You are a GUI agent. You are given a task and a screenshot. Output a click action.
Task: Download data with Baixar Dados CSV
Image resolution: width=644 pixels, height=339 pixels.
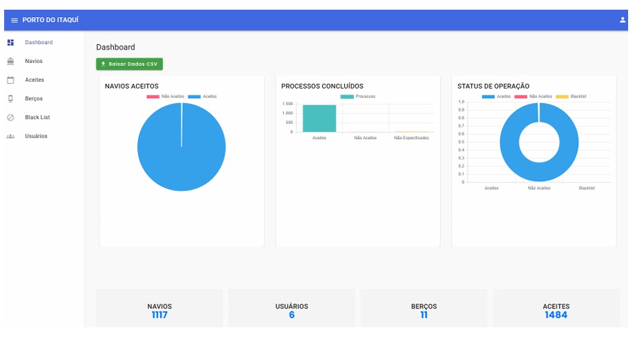pyautogui.click(x=129, y=64)
